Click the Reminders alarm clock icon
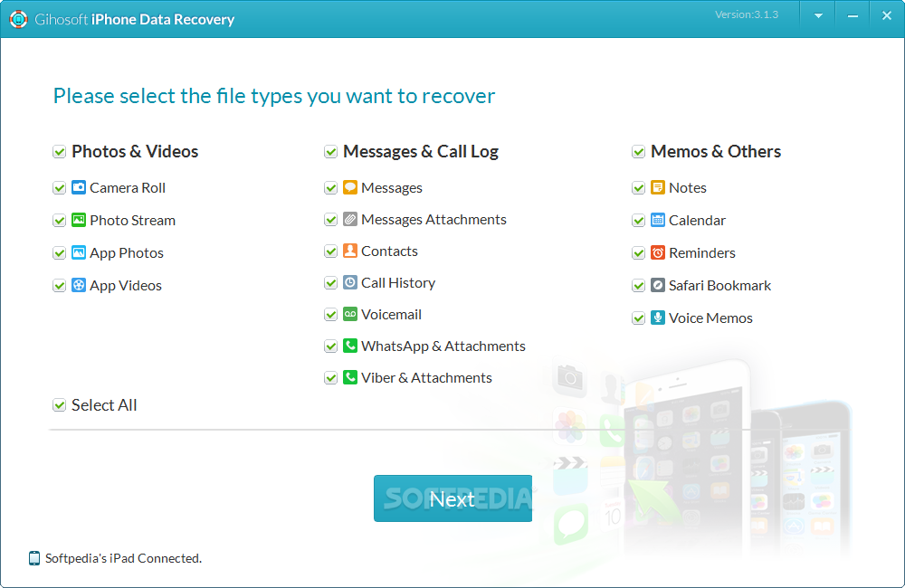This screenshot has width=905, height=588. (x=657, y=252)
